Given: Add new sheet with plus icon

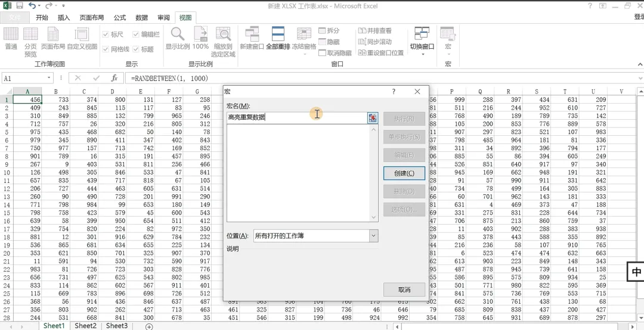Looking at the screenshot, I should [x=149, y=326].
